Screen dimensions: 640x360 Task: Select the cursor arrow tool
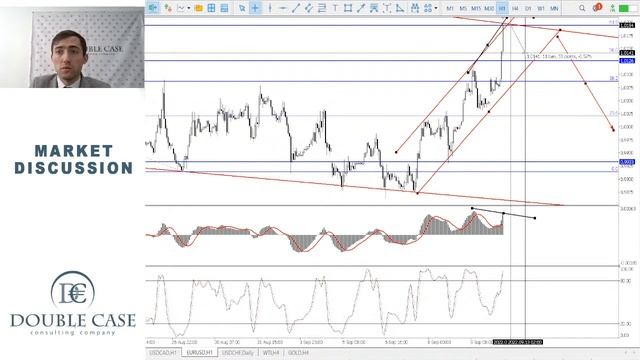coord(242,8)
